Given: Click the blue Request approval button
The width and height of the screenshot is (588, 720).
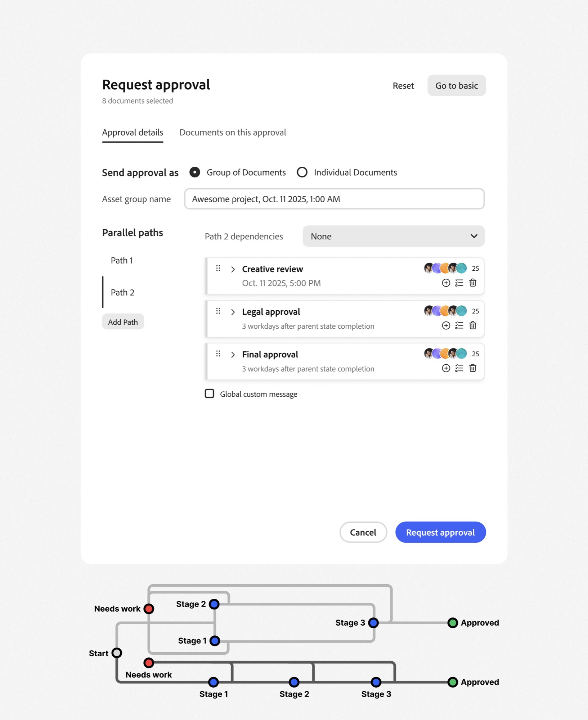Looking at the screenshot, I should [440, 532].
